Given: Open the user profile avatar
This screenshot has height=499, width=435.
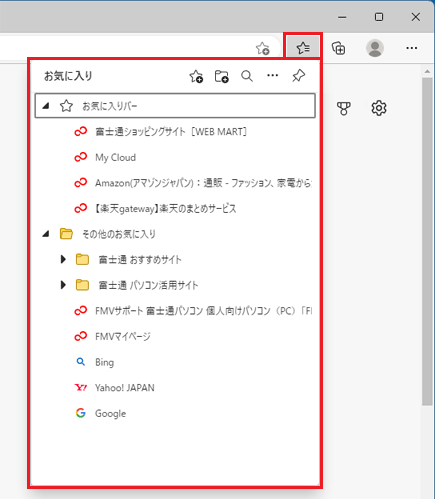Looking at the screenshot, I should click(375, 48).
